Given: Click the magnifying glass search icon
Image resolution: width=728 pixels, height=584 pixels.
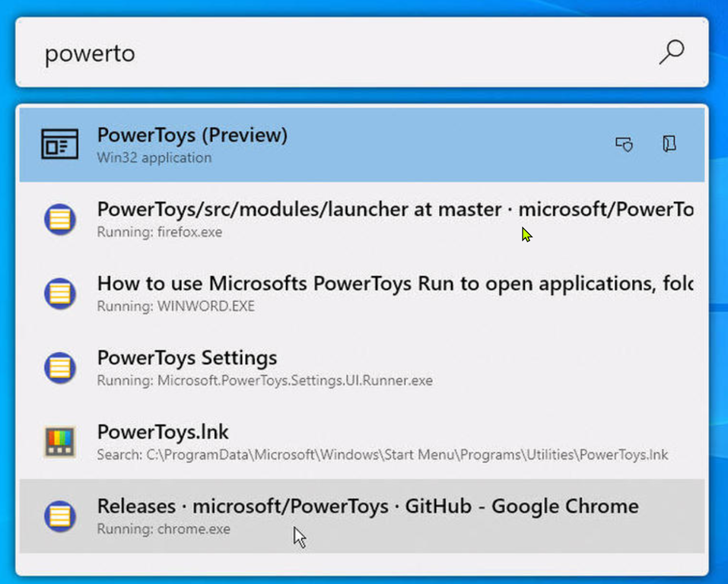Looking at the screenshot, I should pyautogui.click(x=671, y=52).
